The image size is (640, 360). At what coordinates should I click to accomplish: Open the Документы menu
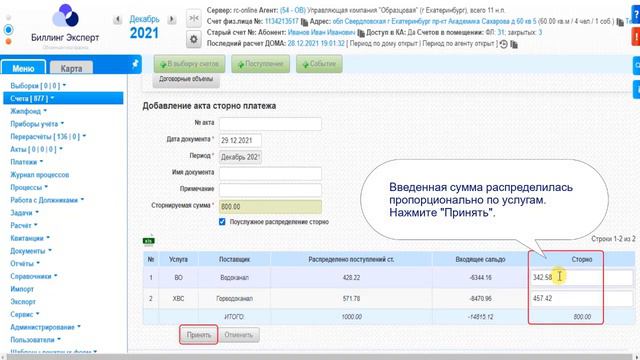[31, 251]
